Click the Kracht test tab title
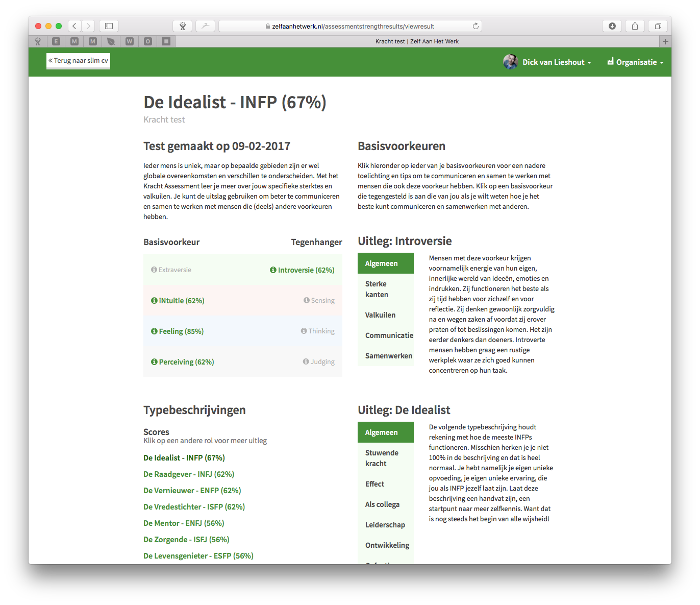The height and width of the screenshot is (605, 700). pyautogui.click(x=417, y=41)
